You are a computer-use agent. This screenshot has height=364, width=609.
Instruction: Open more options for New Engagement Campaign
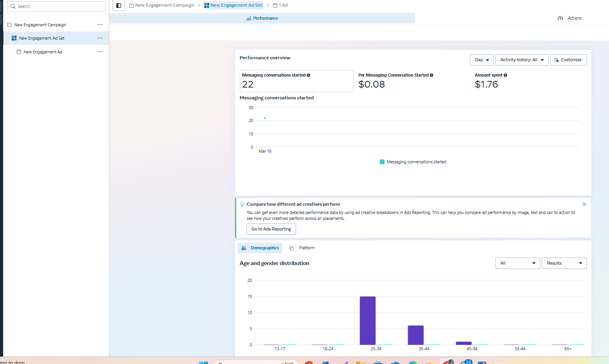[x=100, y=25]
